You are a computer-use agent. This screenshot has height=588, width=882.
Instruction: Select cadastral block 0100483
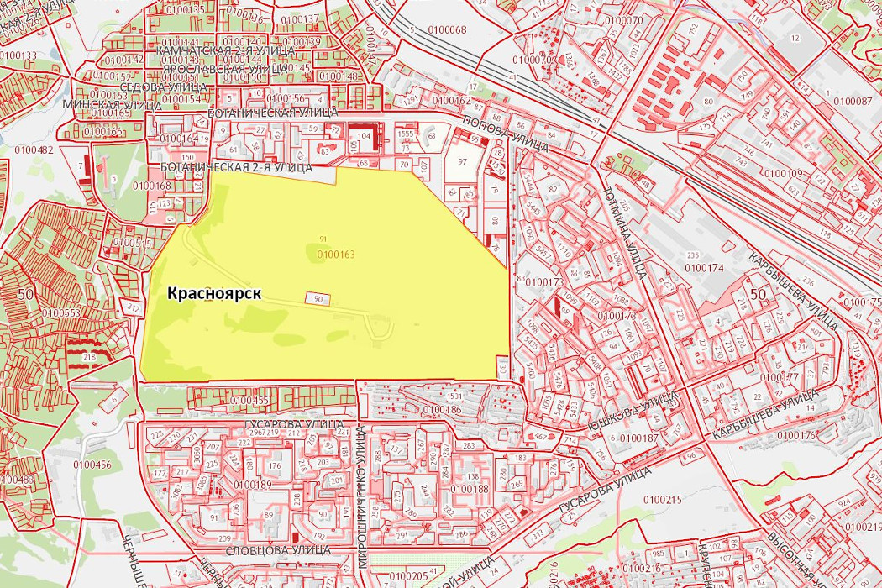[x=17, y=480]
